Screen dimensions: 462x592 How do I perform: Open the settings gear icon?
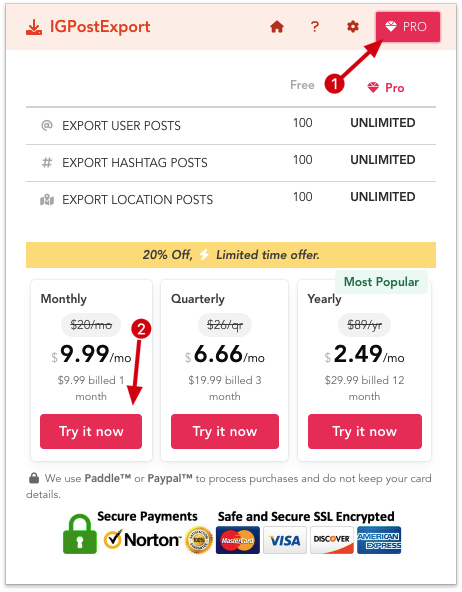[353, 27]
